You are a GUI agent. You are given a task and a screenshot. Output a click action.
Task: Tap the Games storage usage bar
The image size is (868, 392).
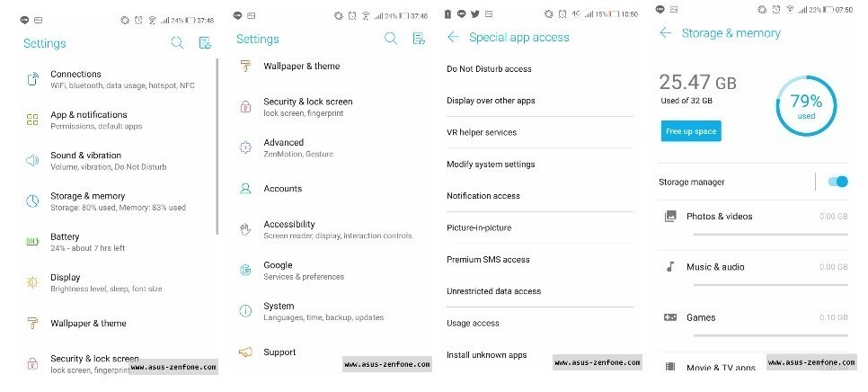coord(771,335)
